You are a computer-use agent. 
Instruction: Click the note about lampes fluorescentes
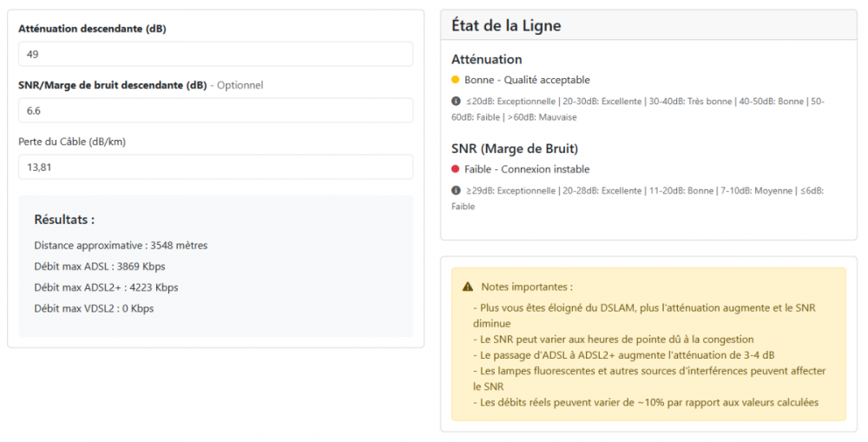pos(649,371)
